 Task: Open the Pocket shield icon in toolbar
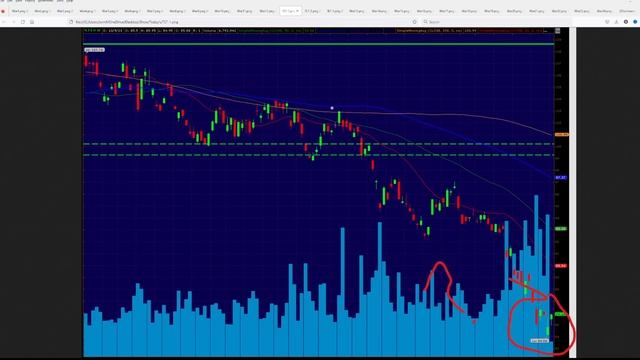[x=607, y=22]
